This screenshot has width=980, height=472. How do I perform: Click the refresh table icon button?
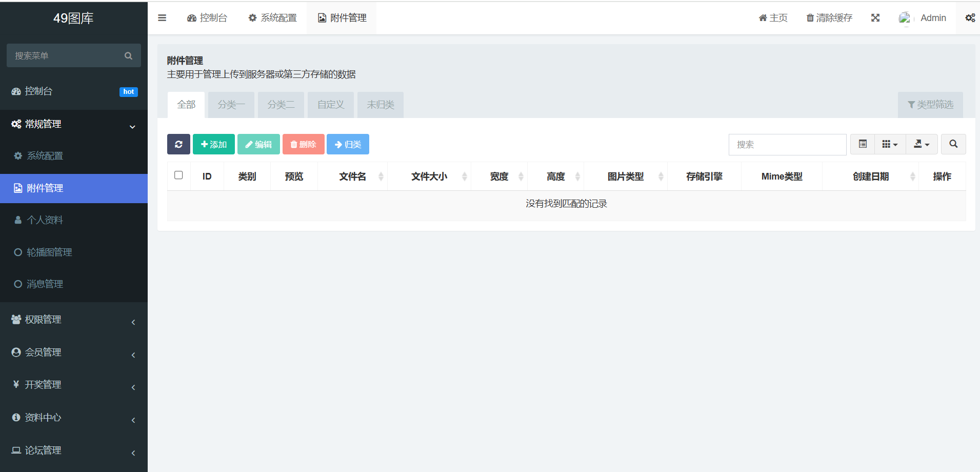pos(178,144)
